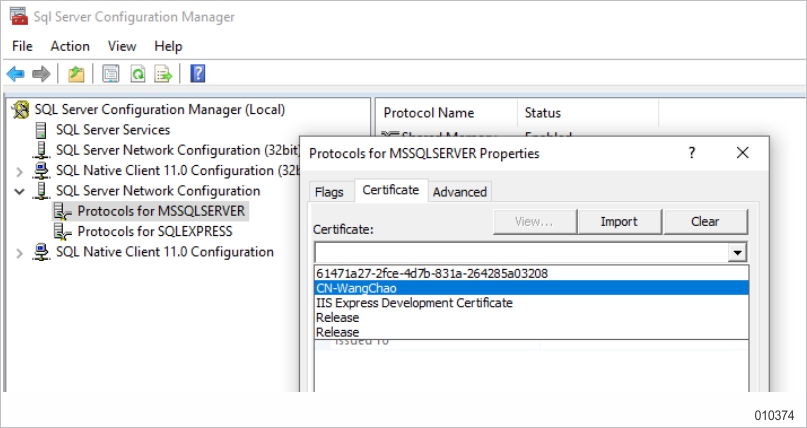Click the bottom SQL Native Client 11.0 Configuration icon
Viewport: 807px width, 428px height.
tap(41, 252)
